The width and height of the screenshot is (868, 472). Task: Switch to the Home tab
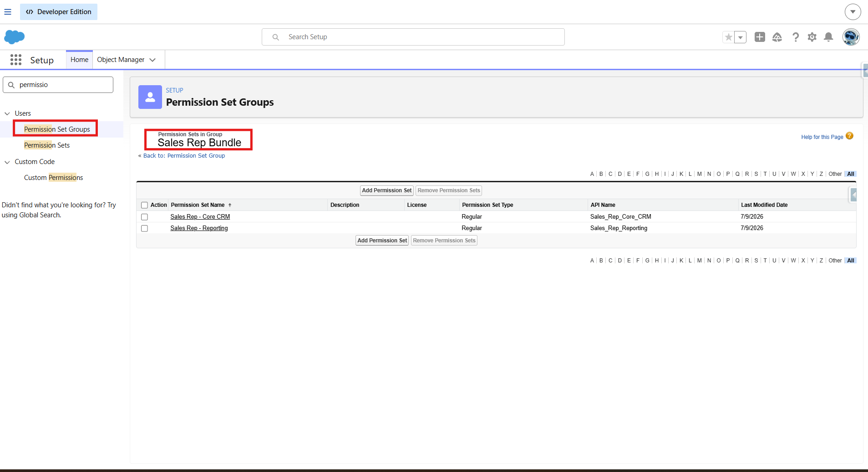(x=79, y=60)
